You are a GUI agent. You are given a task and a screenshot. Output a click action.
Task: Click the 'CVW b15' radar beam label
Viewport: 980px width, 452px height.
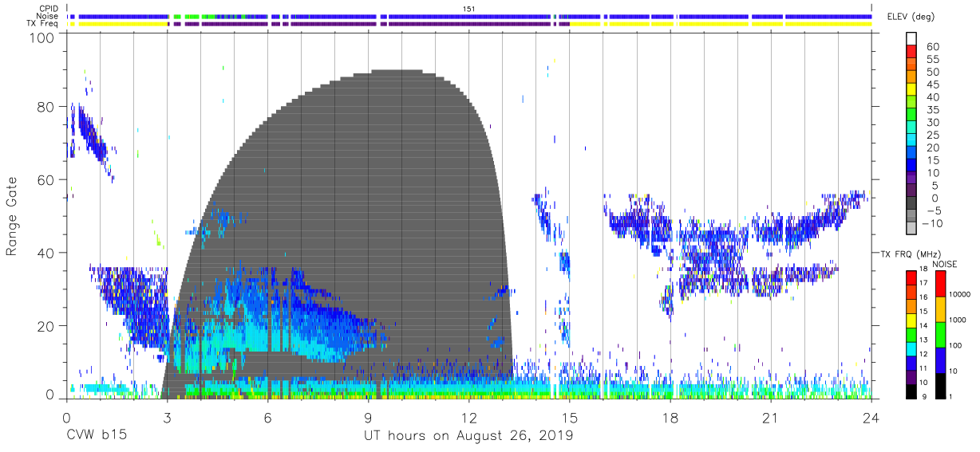[96, 436]
